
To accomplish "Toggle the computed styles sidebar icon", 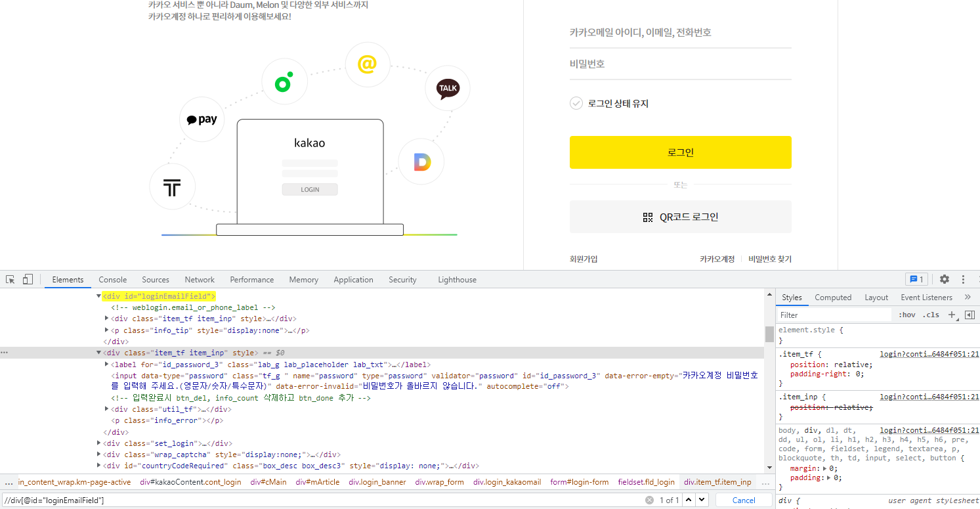I will click(969, 315).
